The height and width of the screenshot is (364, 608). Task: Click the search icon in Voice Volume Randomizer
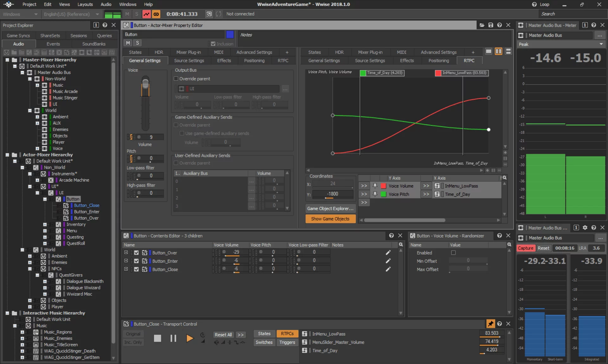509,245
